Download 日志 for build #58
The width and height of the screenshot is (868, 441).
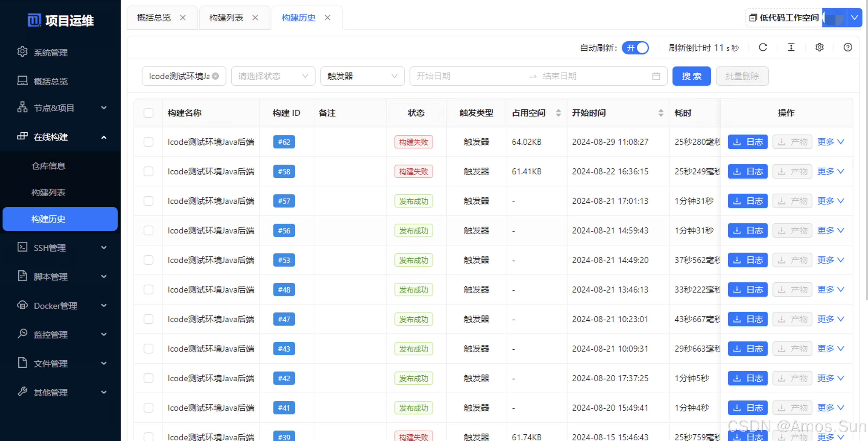pyautogui.click(x=747, y=171)
